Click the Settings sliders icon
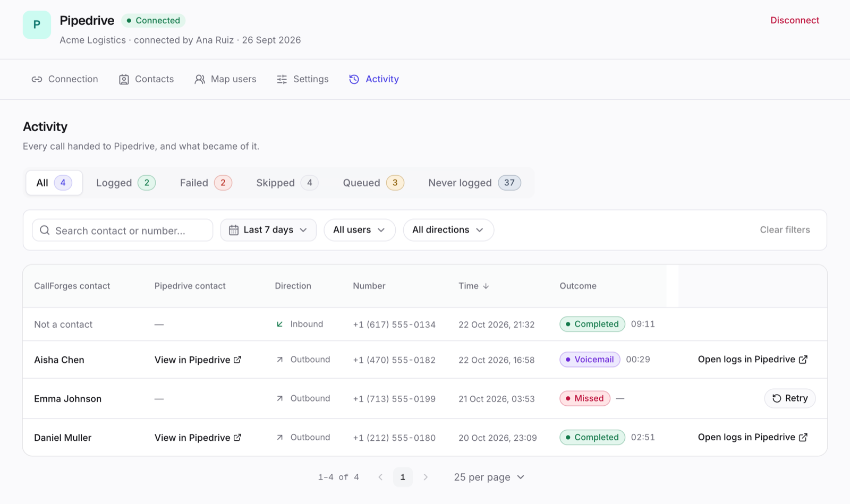Screen dimensions: 850x504 pyautogui.click(x=282, y=79)
